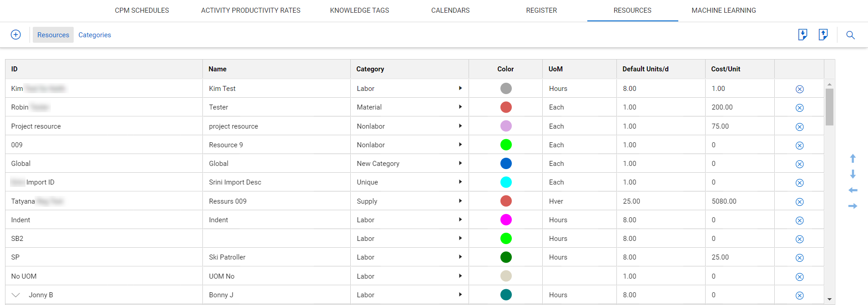Click the add resource plus icon

(x=16, y=35)
